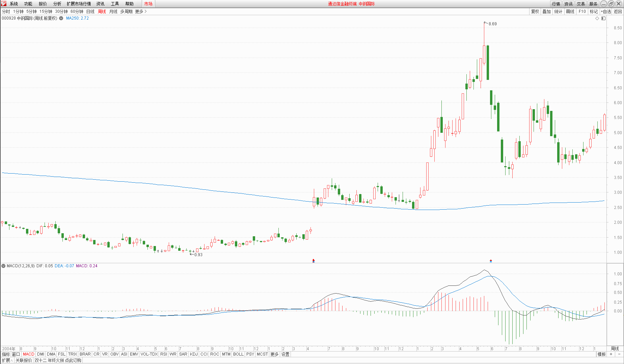
Task: Open the 分析 menu
Action: (57, 4)
